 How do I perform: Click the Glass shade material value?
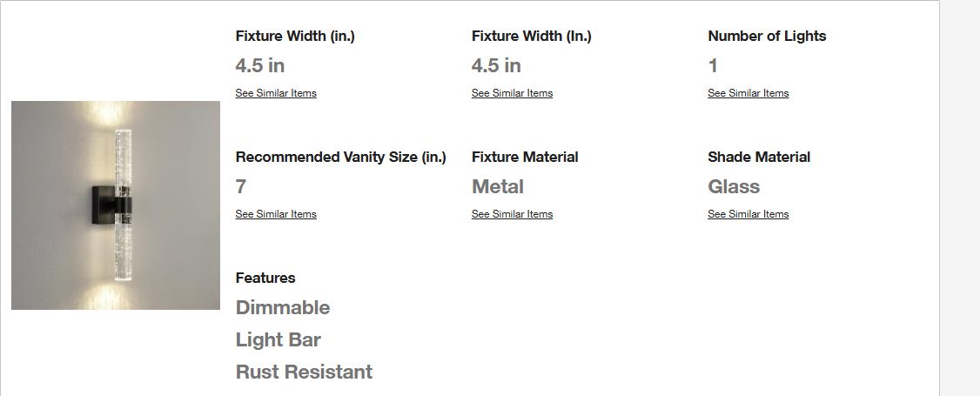[734, 187]
